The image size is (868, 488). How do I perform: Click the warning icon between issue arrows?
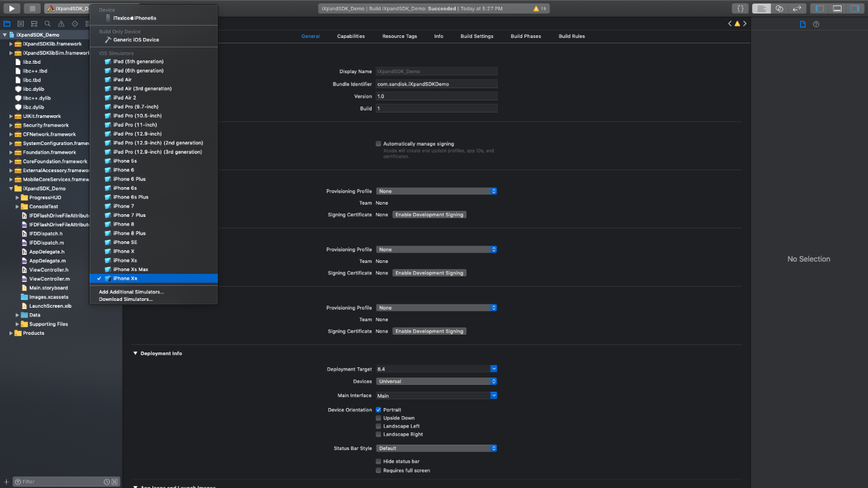[x=737, y=24]
